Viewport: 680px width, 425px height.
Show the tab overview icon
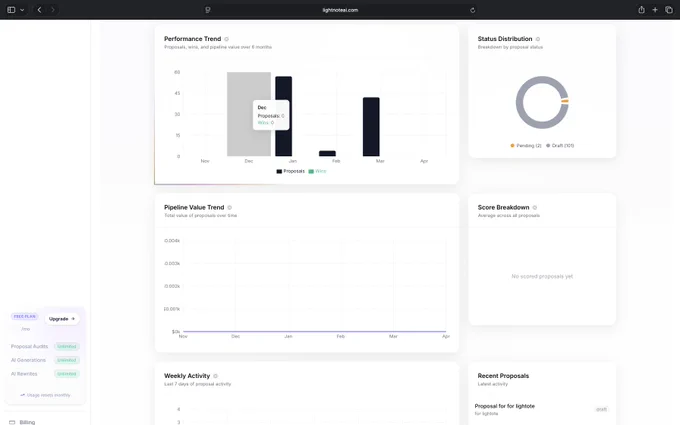coord(669,10)
